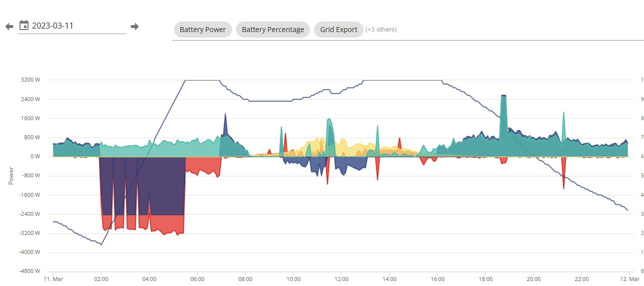Click the 12:00 x-axis label
The image size is (644, 286).
tap(341, 279)
